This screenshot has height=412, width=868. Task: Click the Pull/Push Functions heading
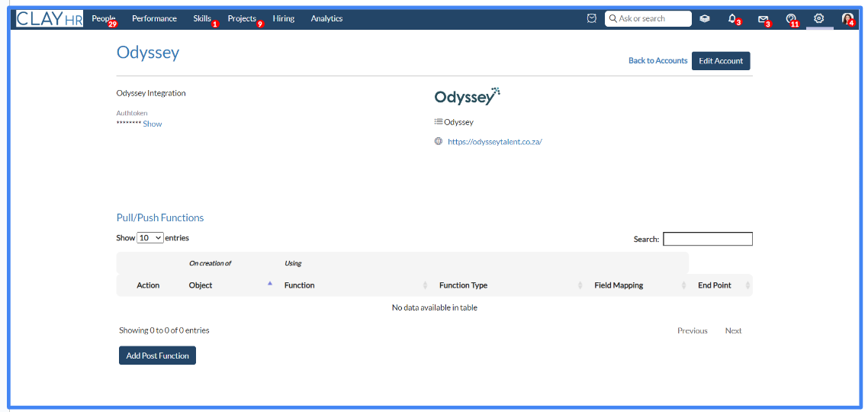[x=160, y=217]
